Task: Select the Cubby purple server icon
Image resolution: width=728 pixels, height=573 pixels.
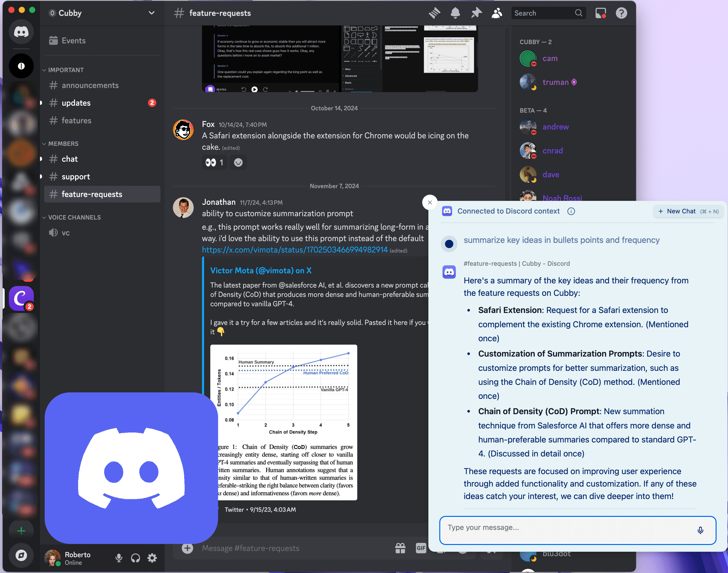Action: (21, 299)
